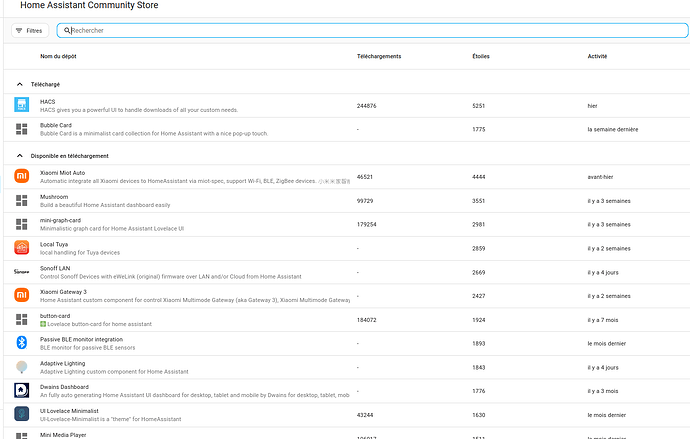Click the Sonoff LAN logo icon

pyautogui.click(x=22, y=272)
